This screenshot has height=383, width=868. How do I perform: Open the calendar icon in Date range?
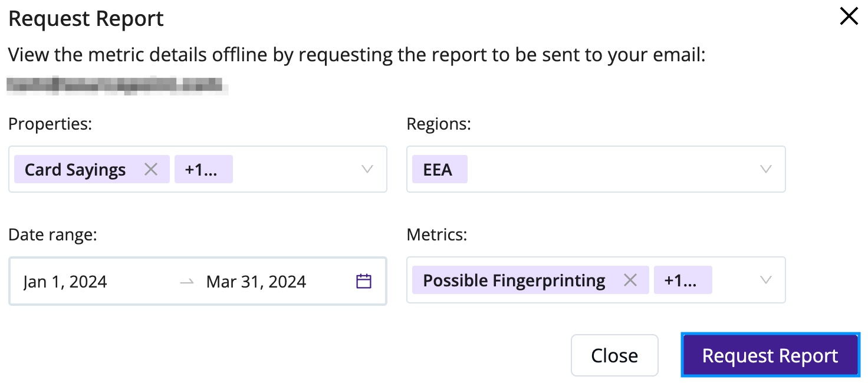tap(364, 281)
